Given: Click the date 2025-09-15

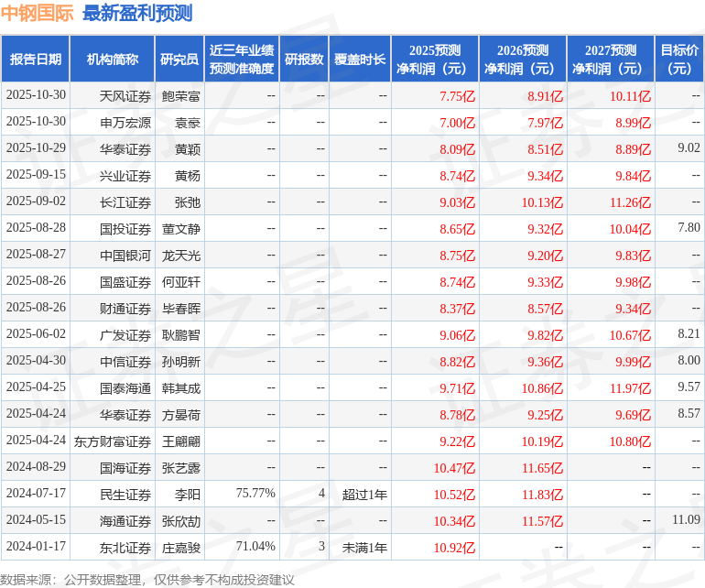Looking at the screenshot, I should point(36,174).
